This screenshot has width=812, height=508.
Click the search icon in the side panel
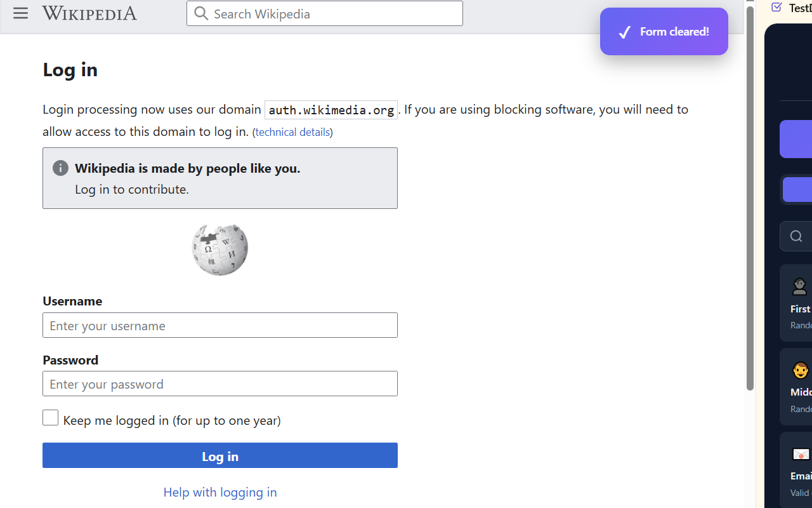796,236
